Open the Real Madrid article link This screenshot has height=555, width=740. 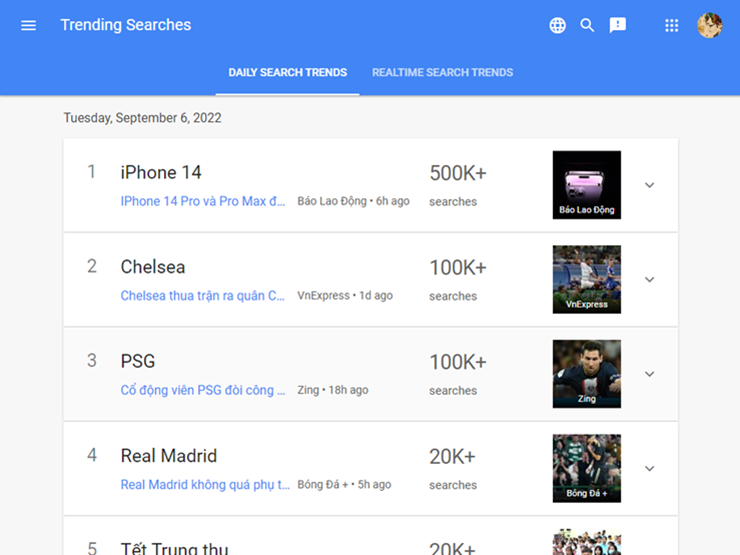203,485
